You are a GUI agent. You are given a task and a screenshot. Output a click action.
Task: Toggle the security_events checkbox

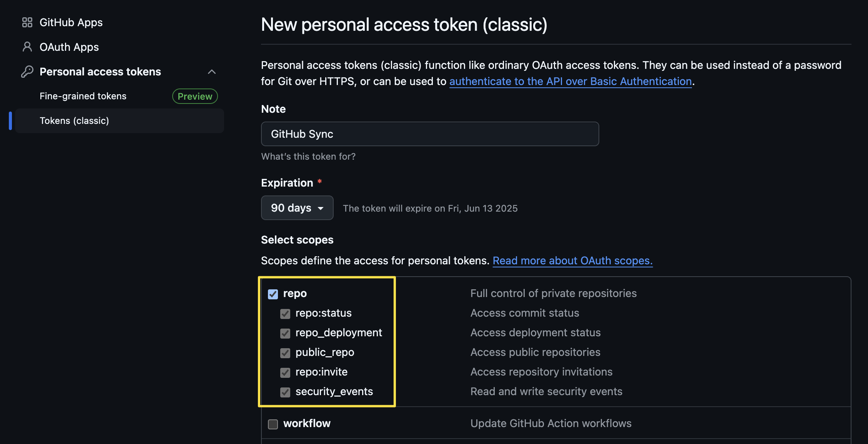tap(285, 392)
